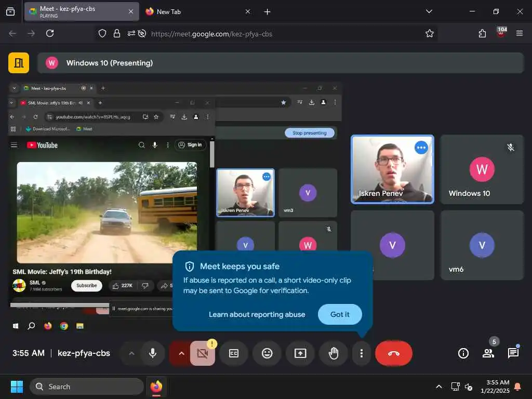The height and width of the screenshot is (399, 532).
Task: Open tracking protection shield icon
Action: coord(102,33)
